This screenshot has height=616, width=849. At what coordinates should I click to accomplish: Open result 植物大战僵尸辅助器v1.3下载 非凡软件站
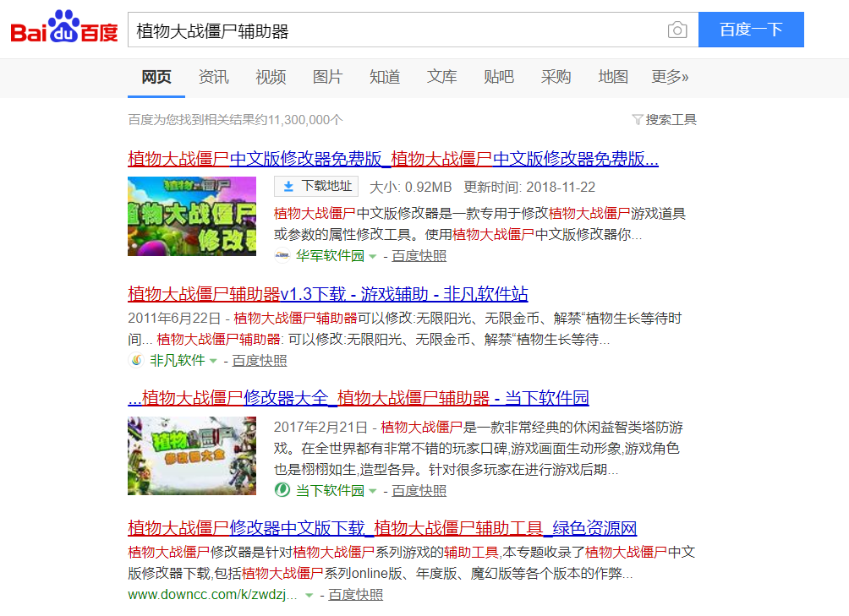327,294
